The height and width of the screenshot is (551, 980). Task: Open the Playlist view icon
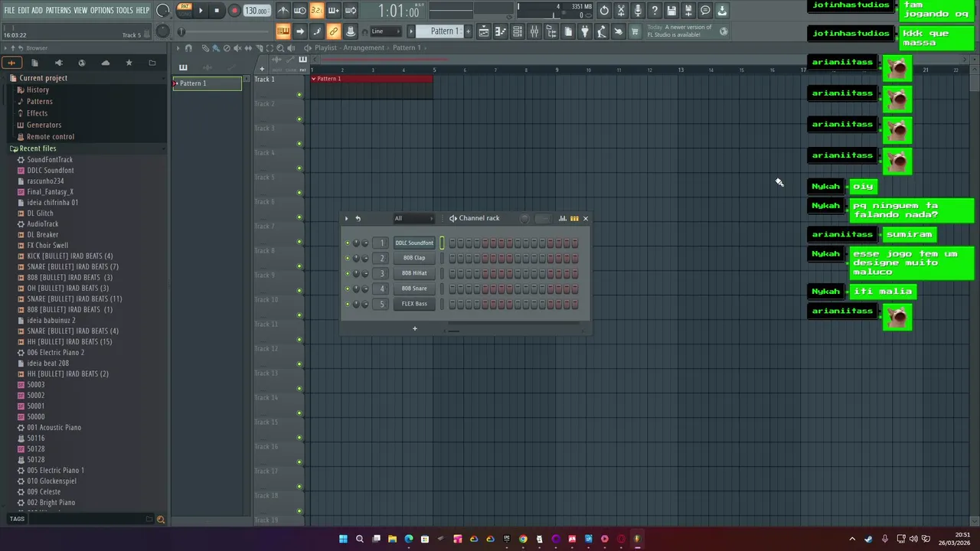click(x=484, y=31)
